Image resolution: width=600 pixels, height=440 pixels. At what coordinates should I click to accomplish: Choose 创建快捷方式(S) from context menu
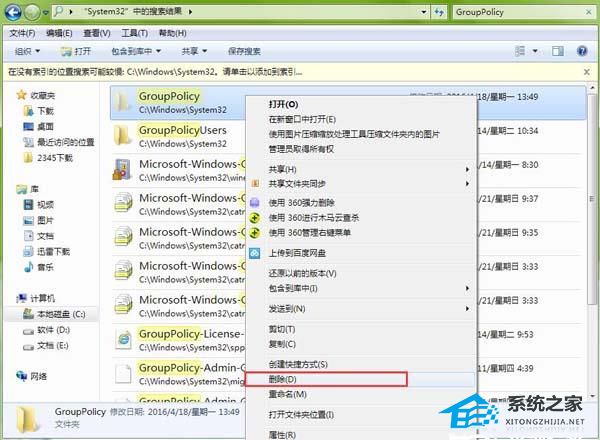click(x=298, y=364)
